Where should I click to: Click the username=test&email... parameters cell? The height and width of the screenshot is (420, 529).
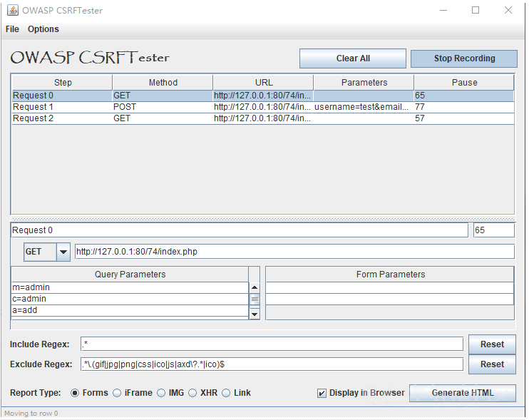click(364, 107)
